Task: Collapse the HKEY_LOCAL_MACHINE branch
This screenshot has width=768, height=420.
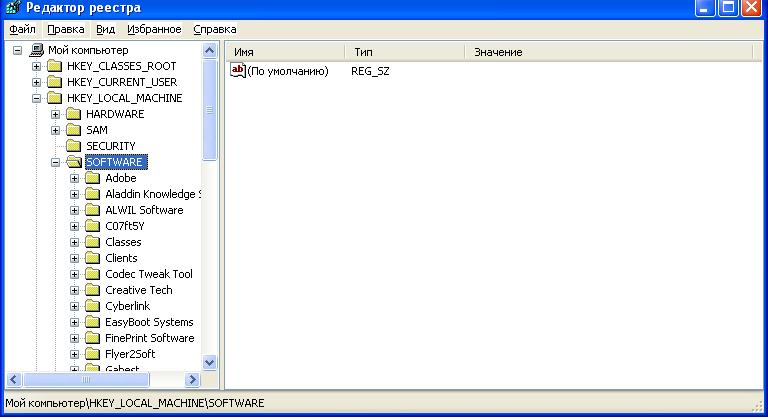Action: [37, 98]
